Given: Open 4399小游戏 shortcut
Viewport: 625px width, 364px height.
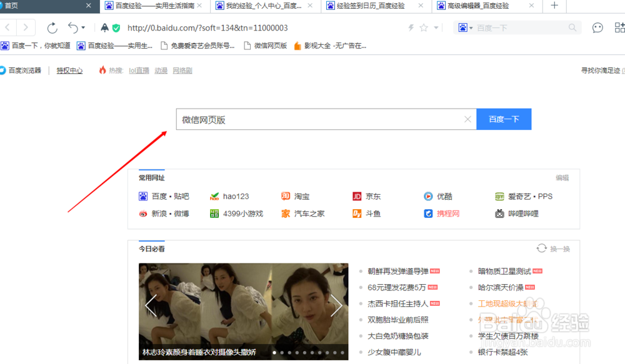Looking at the screenshot, I should tap(236, 214).
